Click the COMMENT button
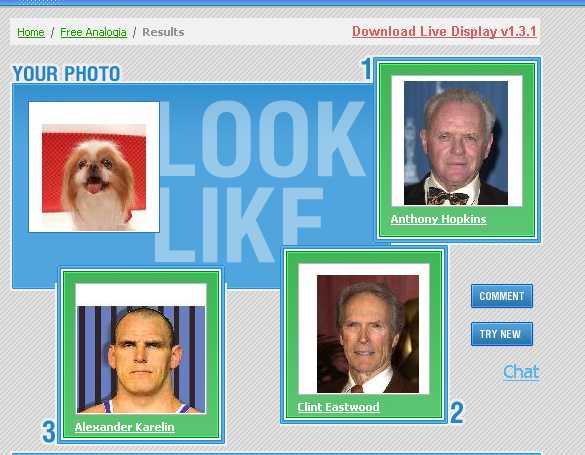The width and height of the screenshot is (585, 455). (502, 296)
